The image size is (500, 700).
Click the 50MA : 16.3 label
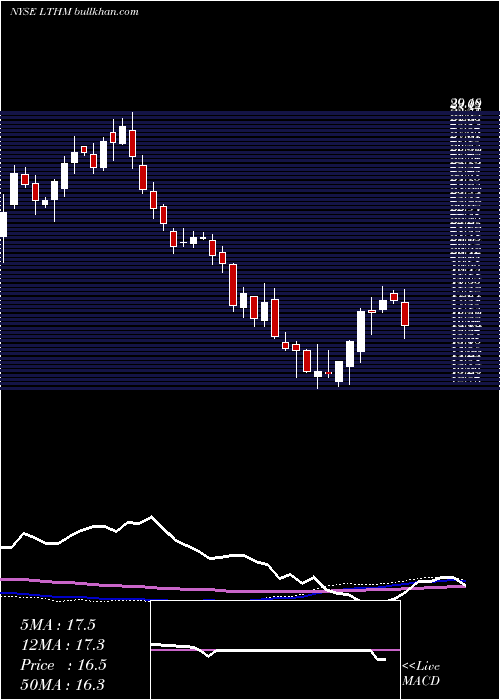coord(62,685)
